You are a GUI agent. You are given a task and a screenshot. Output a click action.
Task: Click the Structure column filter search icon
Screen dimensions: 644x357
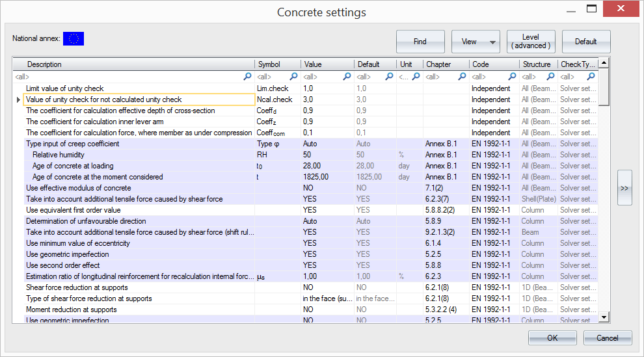pyautogui.click(x=550, y=77)
